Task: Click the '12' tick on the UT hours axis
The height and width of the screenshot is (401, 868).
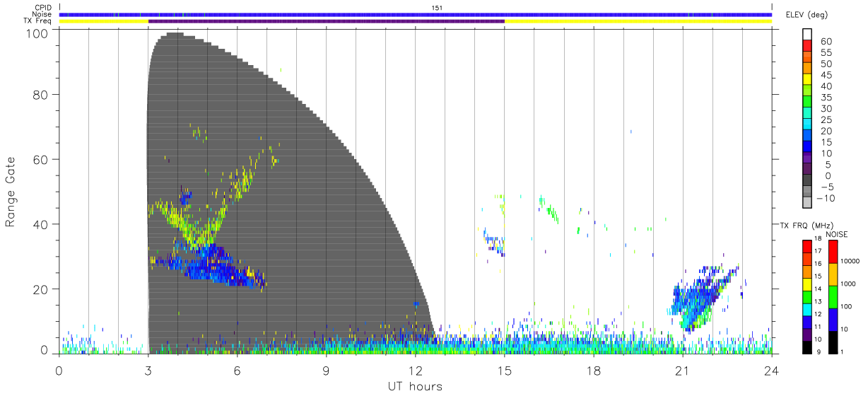Action: (x=416, y=370)
